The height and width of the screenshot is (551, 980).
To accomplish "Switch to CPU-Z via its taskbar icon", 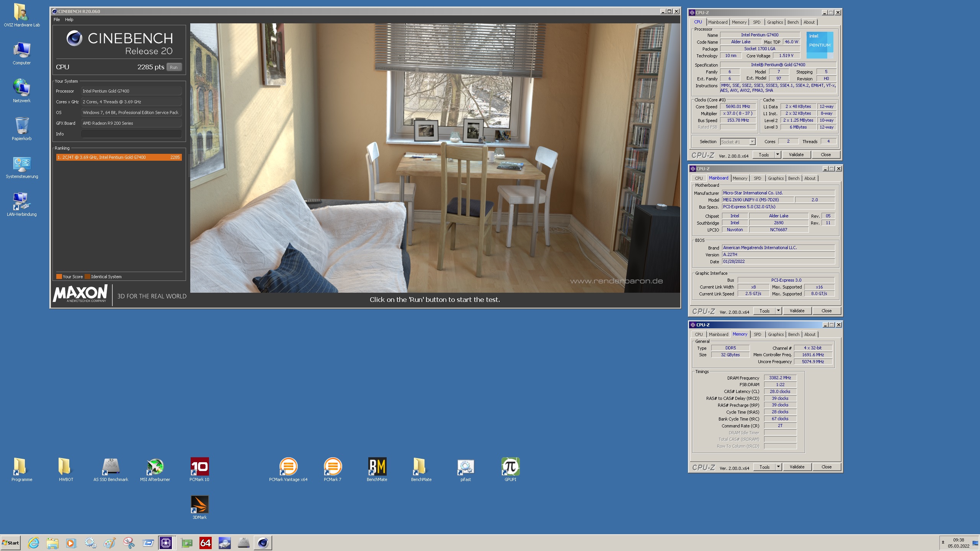I will [166, 543].
